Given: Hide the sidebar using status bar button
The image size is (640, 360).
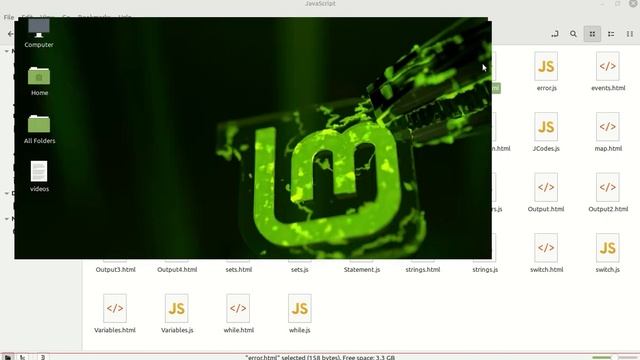Looking at the screenshot, I should pyautogui.click(x=42, y=357).
